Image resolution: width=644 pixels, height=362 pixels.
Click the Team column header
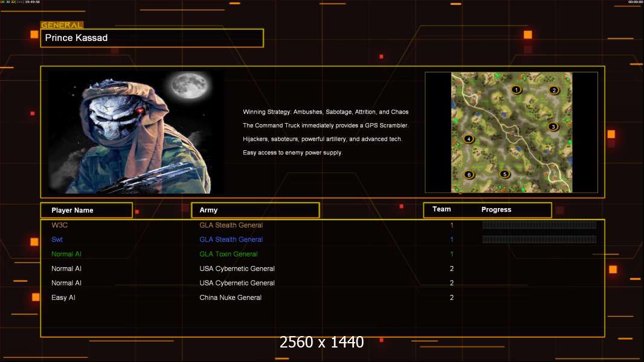pyautogui.click(x=442, y=209)
